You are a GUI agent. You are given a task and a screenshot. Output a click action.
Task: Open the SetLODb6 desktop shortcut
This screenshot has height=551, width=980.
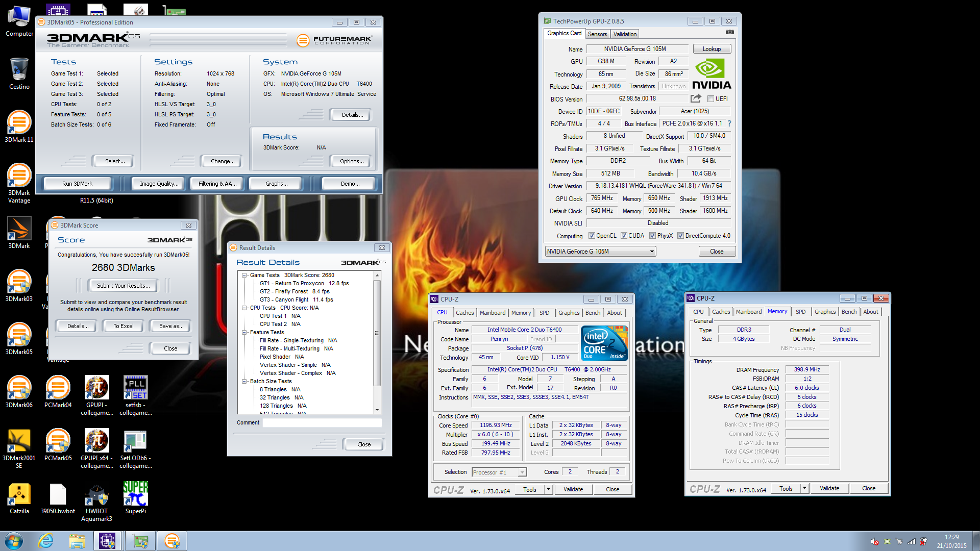pos(135,448)
